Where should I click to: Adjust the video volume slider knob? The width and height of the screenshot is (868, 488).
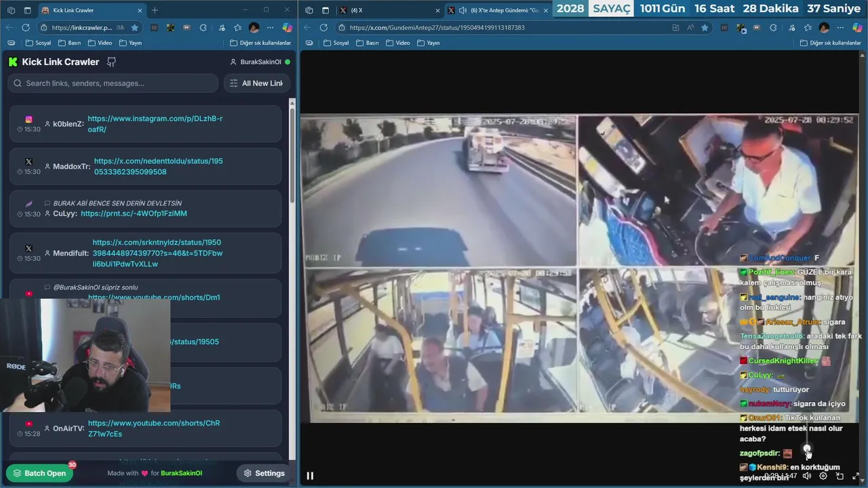(807, 448)
